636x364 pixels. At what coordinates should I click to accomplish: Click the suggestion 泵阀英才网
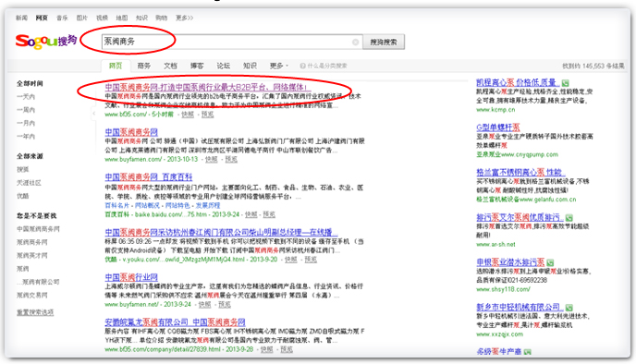pos(32,255)
